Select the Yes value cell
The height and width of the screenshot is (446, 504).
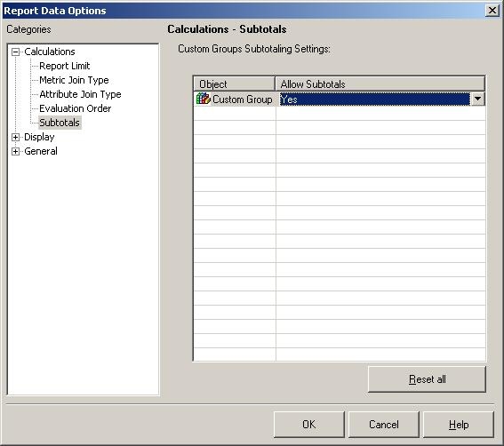[374, 99]
